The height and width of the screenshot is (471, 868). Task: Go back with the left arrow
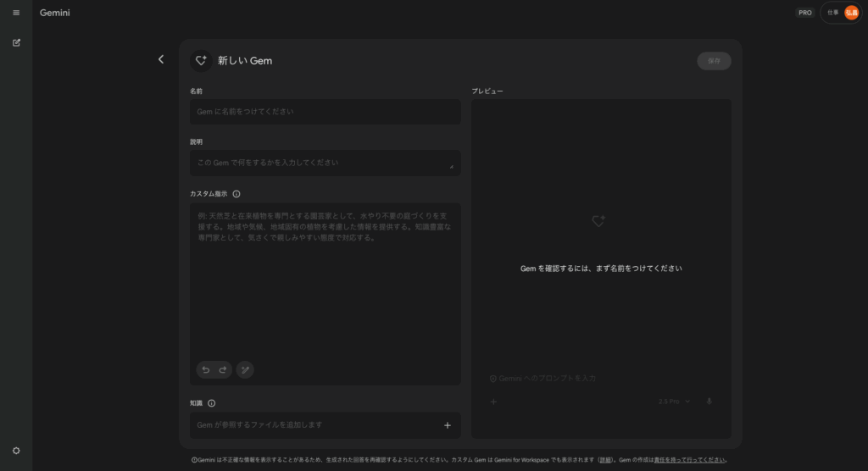161,59
